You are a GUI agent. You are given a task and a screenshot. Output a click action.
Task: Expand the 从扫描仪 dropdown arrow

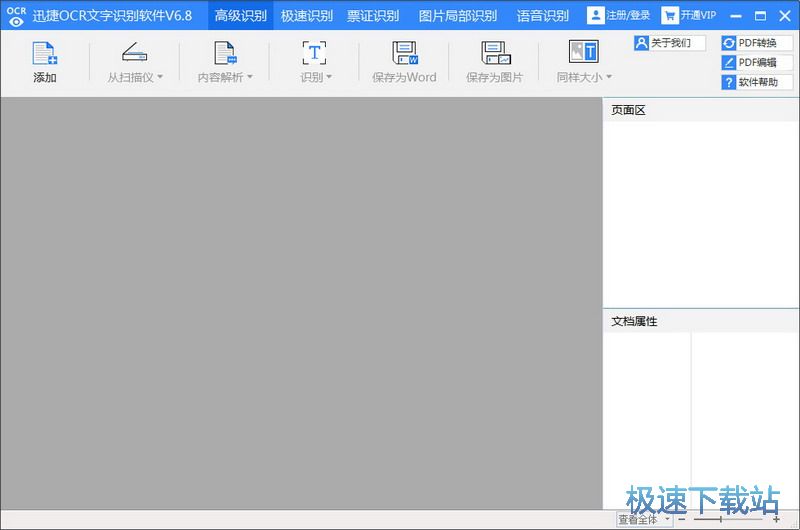160,77
